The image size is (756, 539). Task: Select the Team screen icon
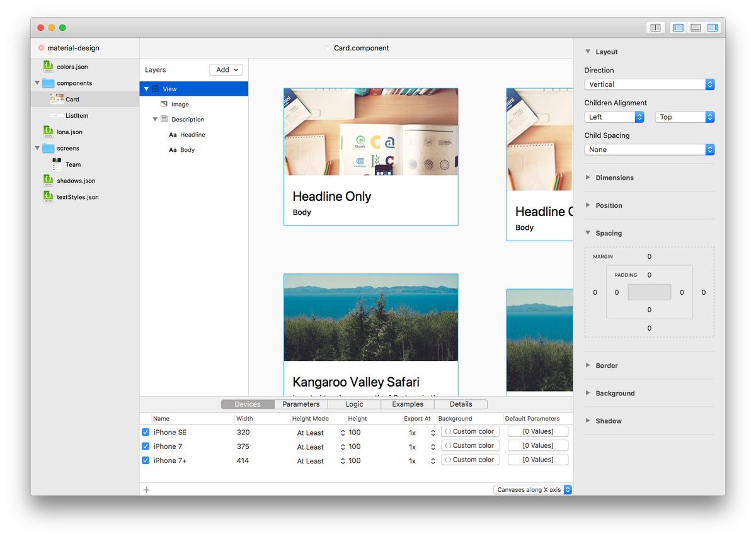click(x=57, y=164)
